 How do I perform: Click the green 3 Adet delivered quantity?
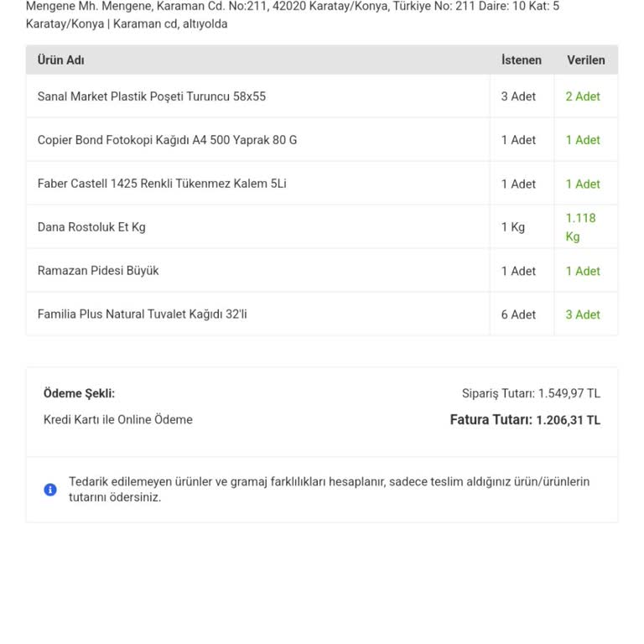pos(583,314)
